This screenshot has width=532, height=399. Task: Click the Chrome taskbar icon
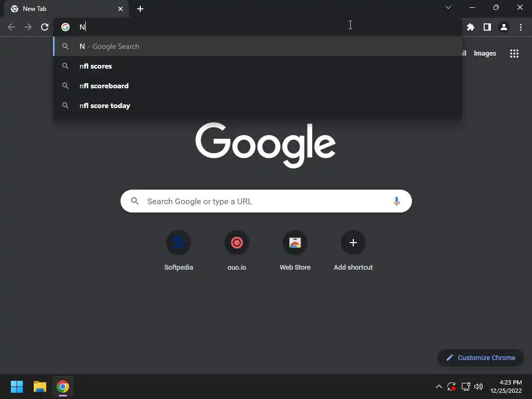(x=63, y=387)
